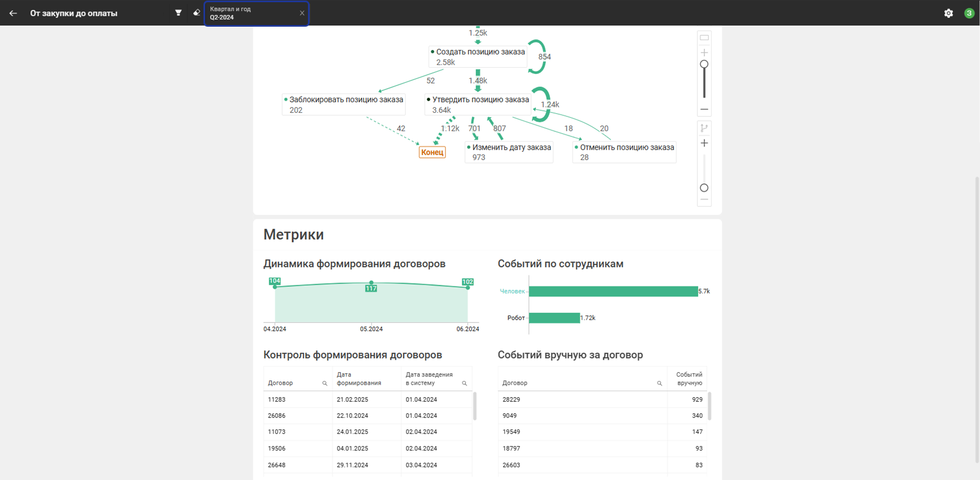The width and height of the screenshot is (980, 480).
Task: Click the fit-to-screen rectangle icon
Action: 704,38
